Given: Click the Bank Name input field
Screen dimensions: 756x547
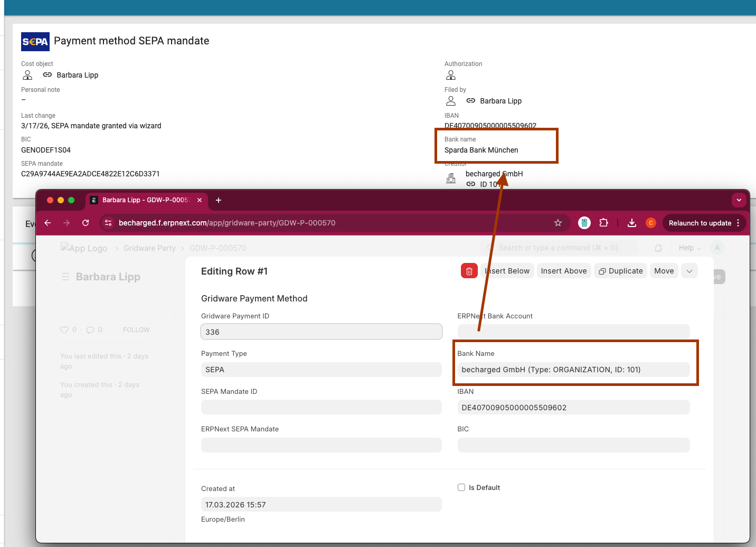Looking at the screenshot, I should pyautogui.click(x=573, y=370).
